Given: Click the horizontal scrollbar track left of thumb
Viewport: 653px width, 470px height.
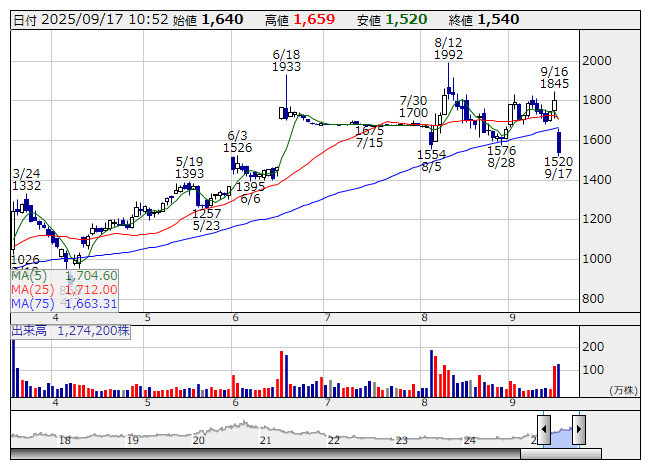Looking at the screenshot, I should pyautogui.click(x=265, y=454).
